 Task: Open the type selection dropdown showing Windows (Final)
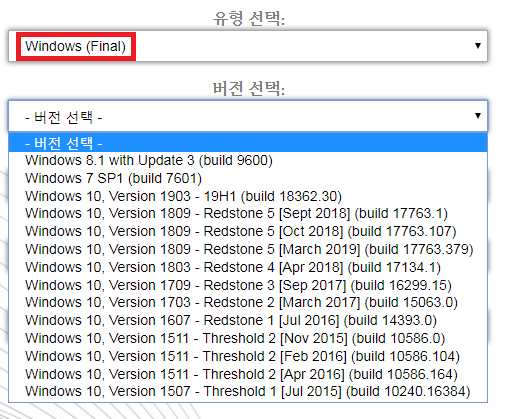tap(248, 46)
